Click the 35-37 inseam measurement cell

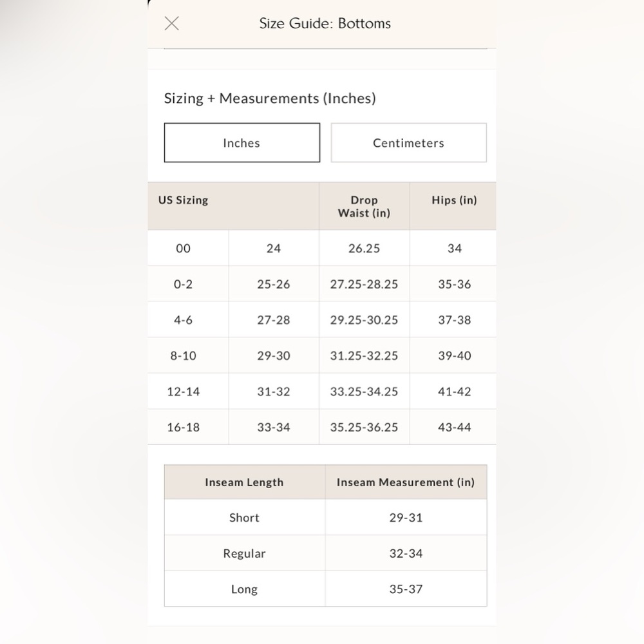click(x=406, y=589)
